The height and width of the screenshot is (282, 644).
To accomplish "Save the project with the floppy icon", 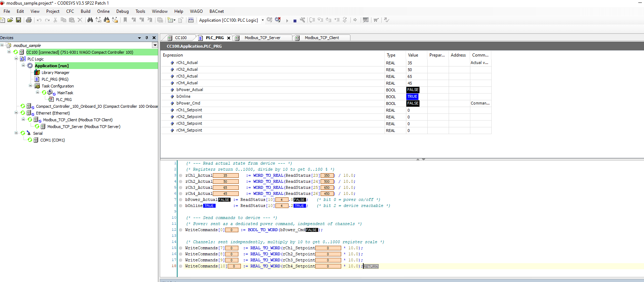I will [x=19, y=20].
